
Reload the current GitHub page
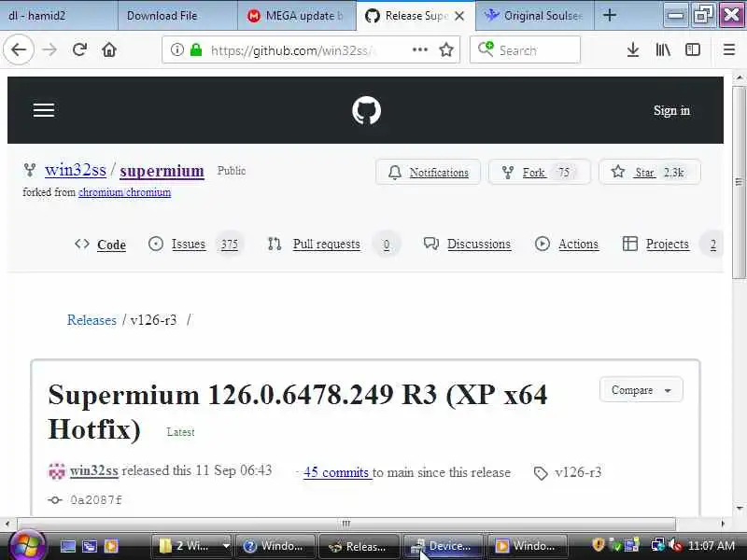[x=79, y=49]
